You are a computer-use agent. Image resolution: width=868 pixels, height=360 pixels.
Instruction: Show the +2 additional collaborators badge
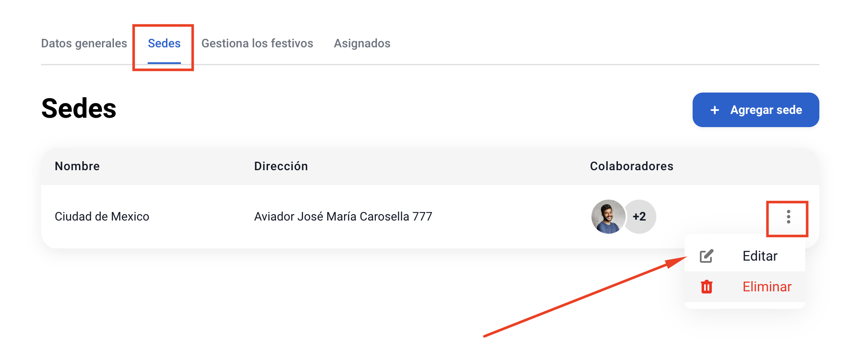640,217
